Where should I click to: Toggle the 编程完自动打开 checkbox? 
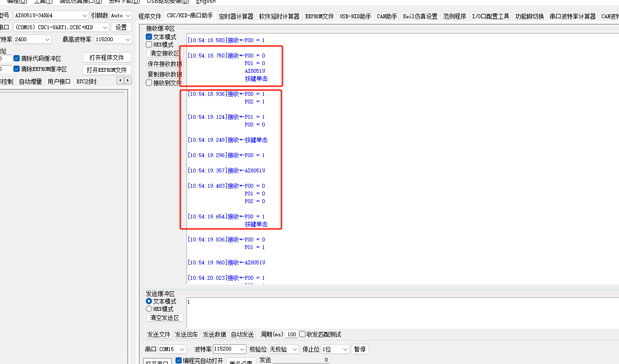179,361
